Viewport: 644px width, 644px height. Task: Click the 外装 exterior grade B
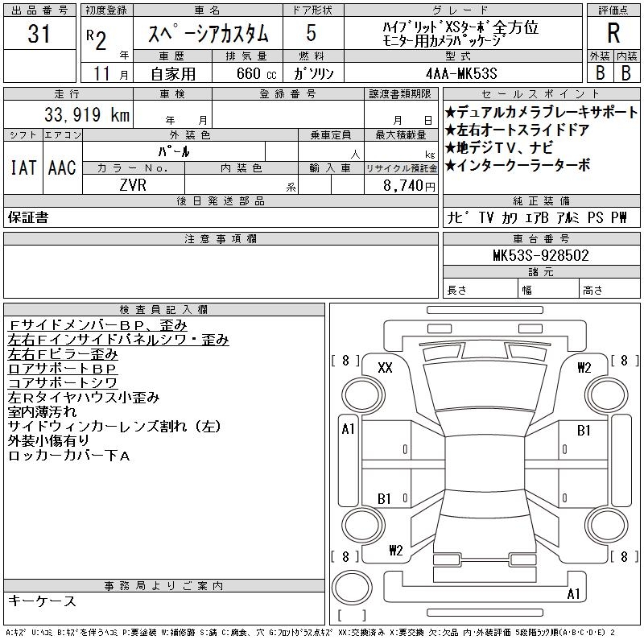point(600,72)
